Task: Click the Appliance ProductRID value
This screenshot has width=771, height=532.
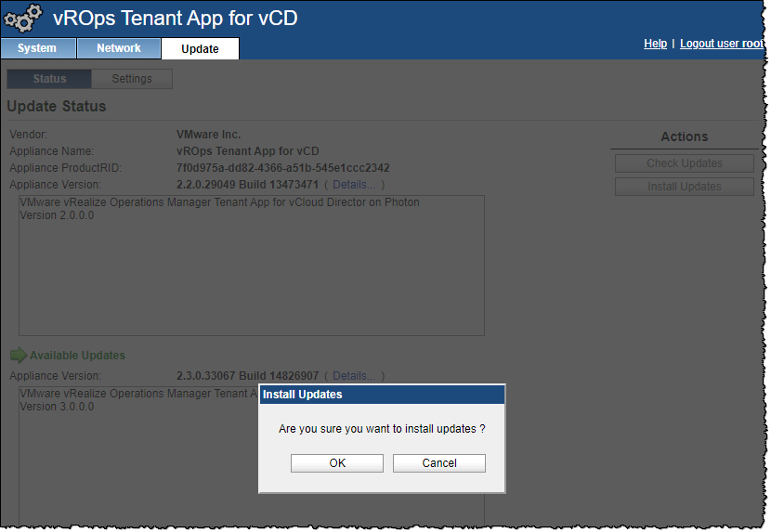Action: pyautogui.click(x=282, y=168)
